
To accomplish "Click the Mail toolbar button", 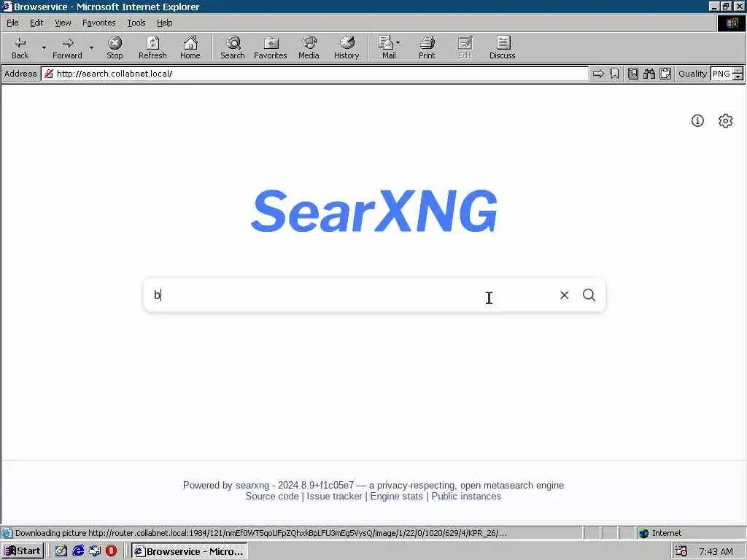I will point(387,47).
